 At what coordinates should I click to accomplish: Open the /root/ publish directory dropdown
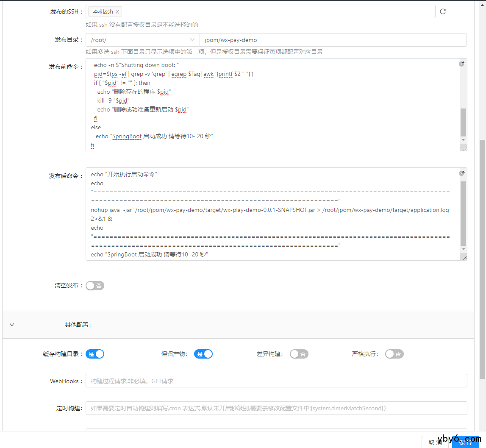142,40
